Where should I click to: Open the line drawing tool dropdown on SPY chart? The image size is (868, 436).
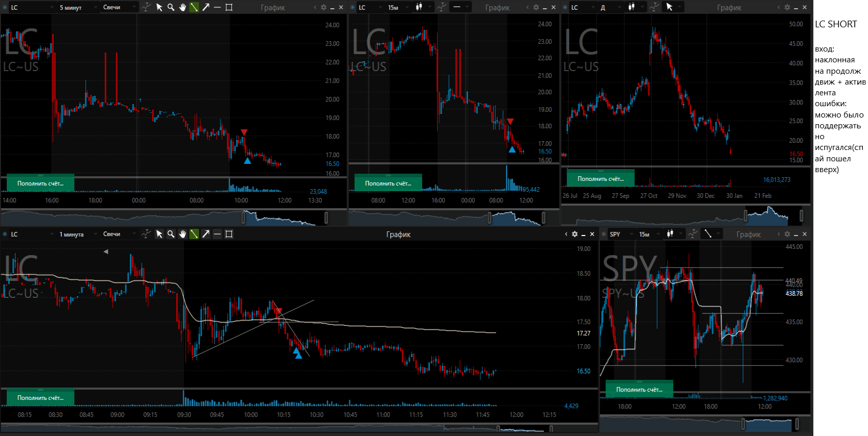[x=713, y=234]
